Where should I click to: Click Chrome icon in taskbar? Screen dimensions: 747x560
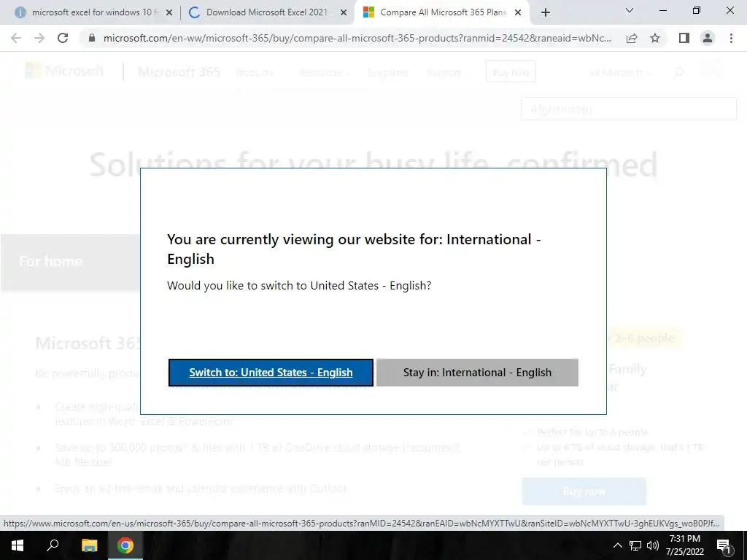(x=125, y=545)
